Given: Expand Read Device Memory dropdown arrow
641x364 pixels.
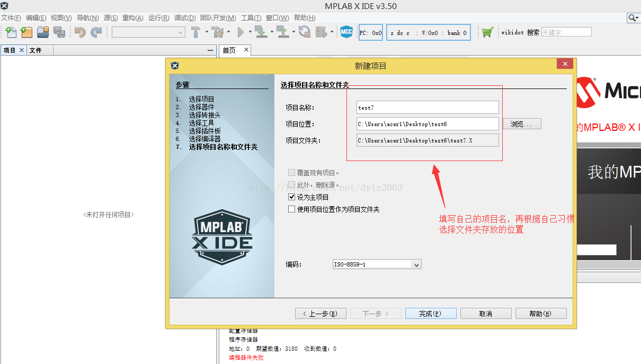Looking at the screenshot, I should (x=293, y=32).
